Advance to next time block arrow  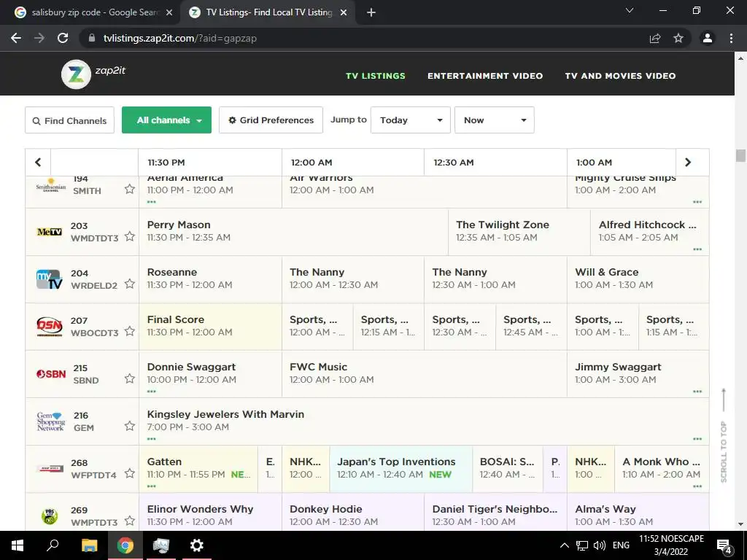(x=688, y=163)
